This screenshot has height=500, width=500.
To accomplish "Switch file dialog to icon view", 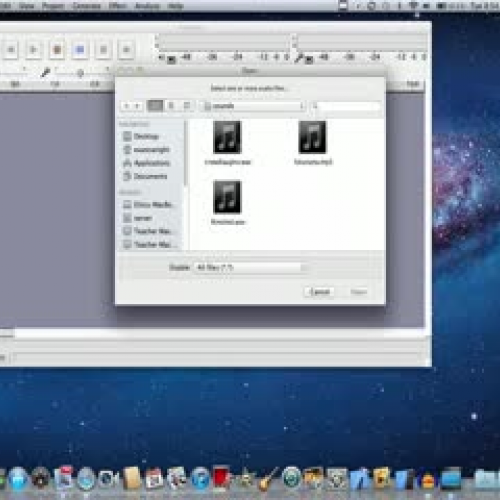I will pos(155,106).
